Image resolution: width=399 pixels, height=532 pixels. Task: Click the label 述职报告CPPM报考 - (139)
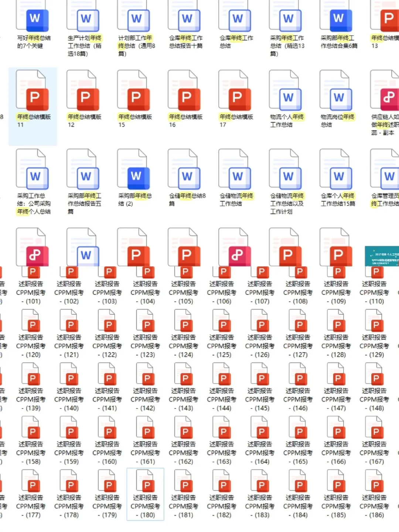point(31,399)
